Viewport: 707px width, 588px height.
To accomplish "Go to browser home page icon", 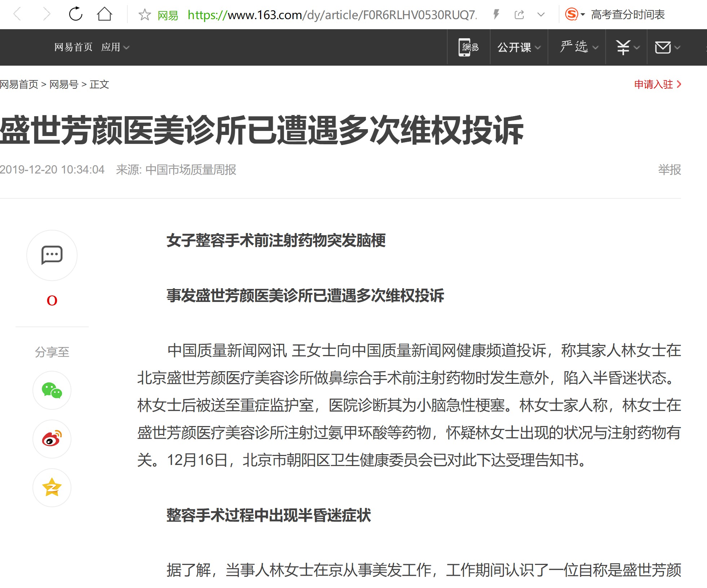I will point(105,14).
